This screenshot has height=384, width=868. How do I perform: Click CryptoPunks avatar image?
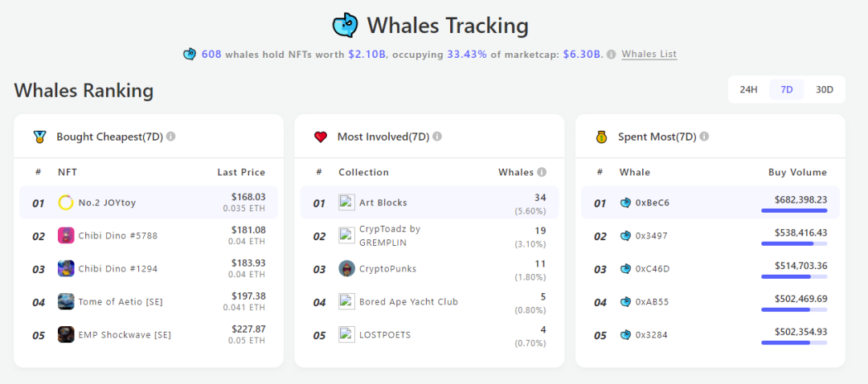(346, 269)
